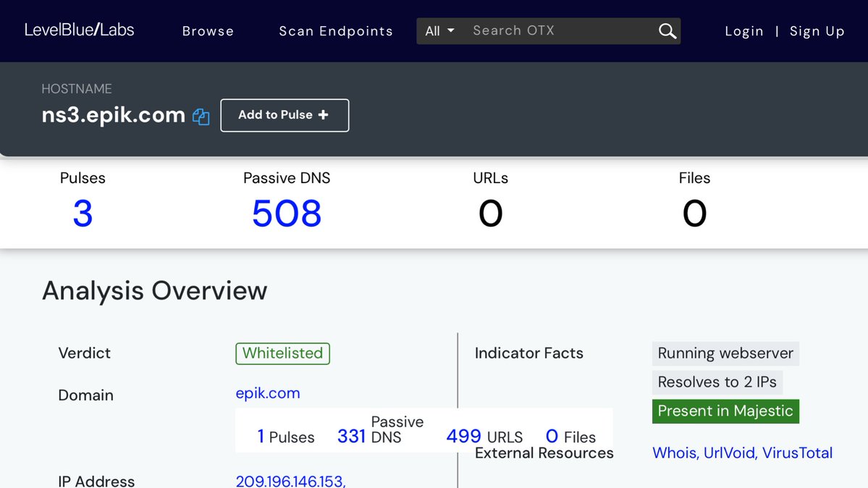Click the Login link
Screen dimensions: 868x488
point(744,31)
